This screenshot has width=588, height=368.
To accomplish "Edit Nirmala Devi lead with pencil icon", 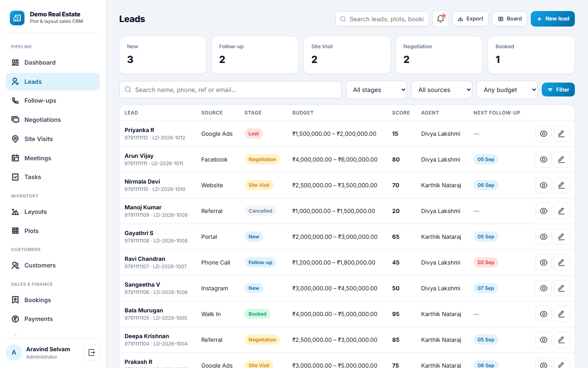I will click(561, 185).
